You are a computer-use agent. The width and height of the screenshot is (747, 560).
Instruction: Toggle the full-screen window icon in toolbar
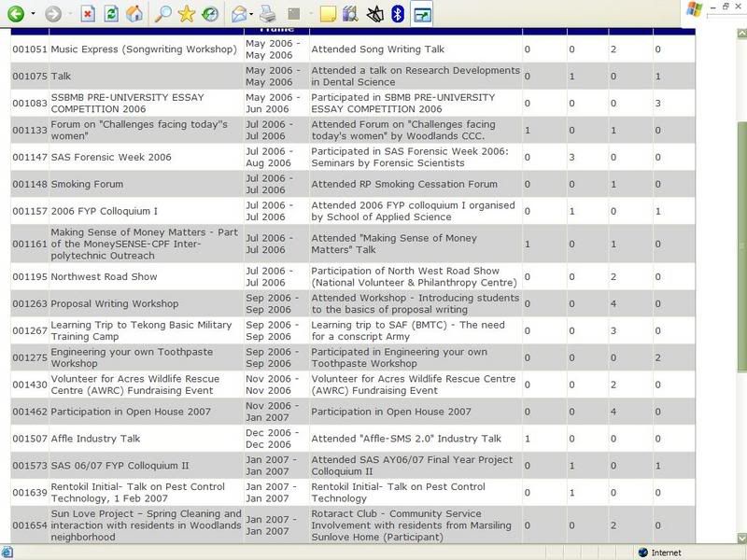point(422,14)
